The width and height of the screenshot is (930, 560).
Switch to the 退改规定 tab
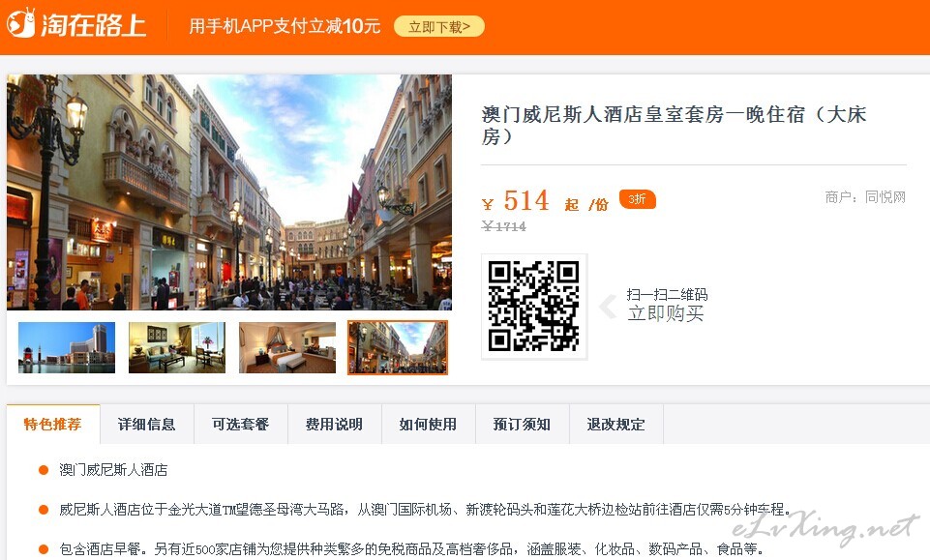coord(615,425)
